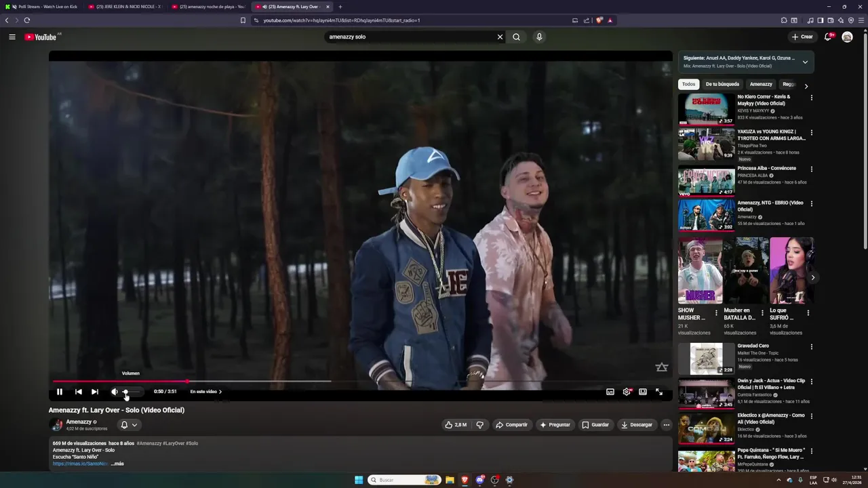
Task: Go to YouTube home via logo
Action: coord(41,37)
